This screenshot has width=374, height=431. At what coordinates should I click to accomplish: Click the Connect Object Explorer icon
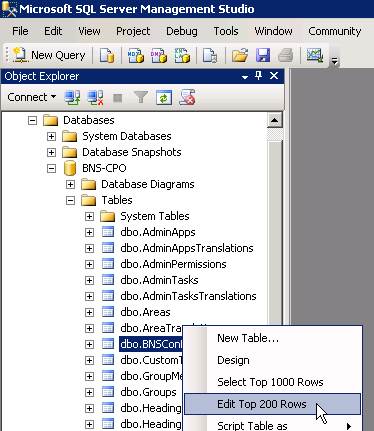[72, 98]
